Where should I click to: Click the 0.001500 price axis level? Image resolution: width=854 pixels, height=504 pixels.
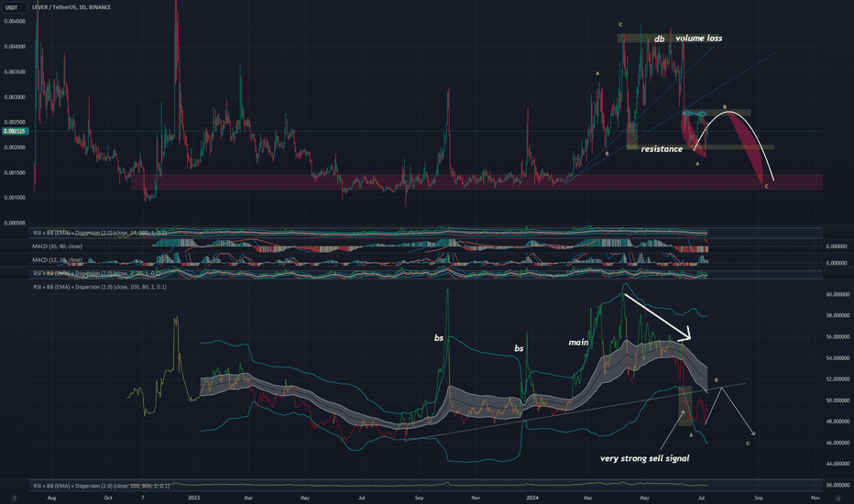click(15, 172)
